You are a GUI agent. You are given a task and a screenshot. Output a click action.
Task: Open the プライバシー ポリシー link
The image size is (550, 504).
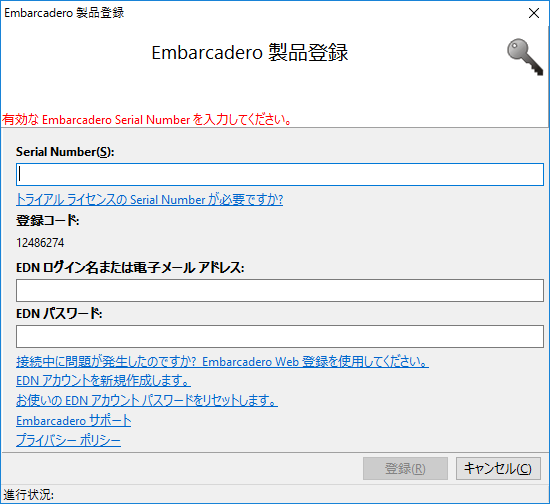pos(68,440)
